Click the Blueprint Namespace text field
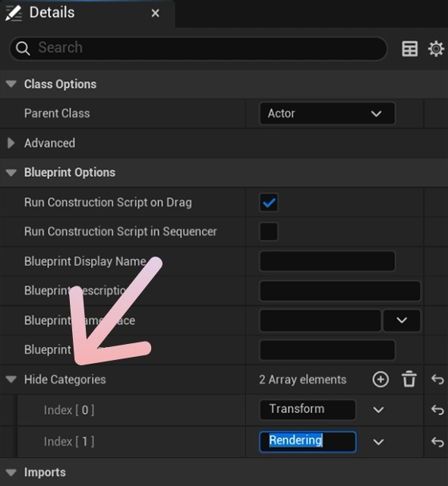This screenshot has height=486, width=448. pyautogui.click(x=320, y=320)
